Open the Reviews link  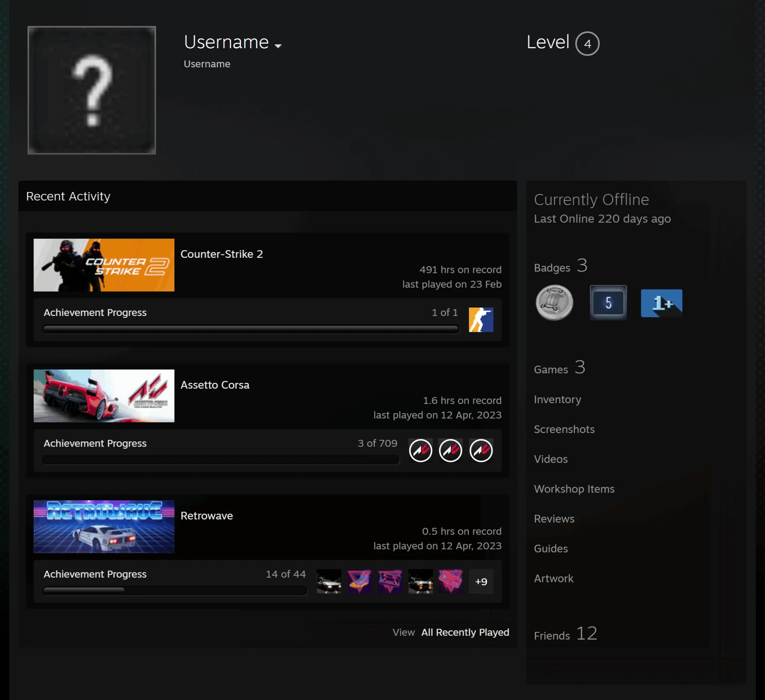pos(554,519)
